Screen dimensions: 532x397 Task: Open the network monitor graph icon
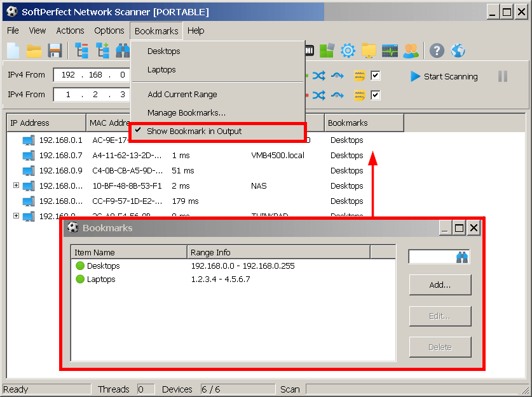(x=390, y=51)
